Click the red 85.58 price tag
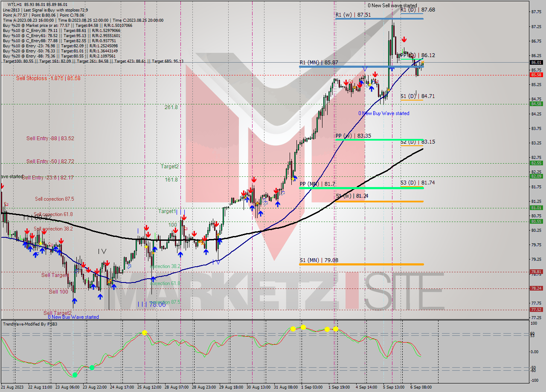 pos(536,75)
